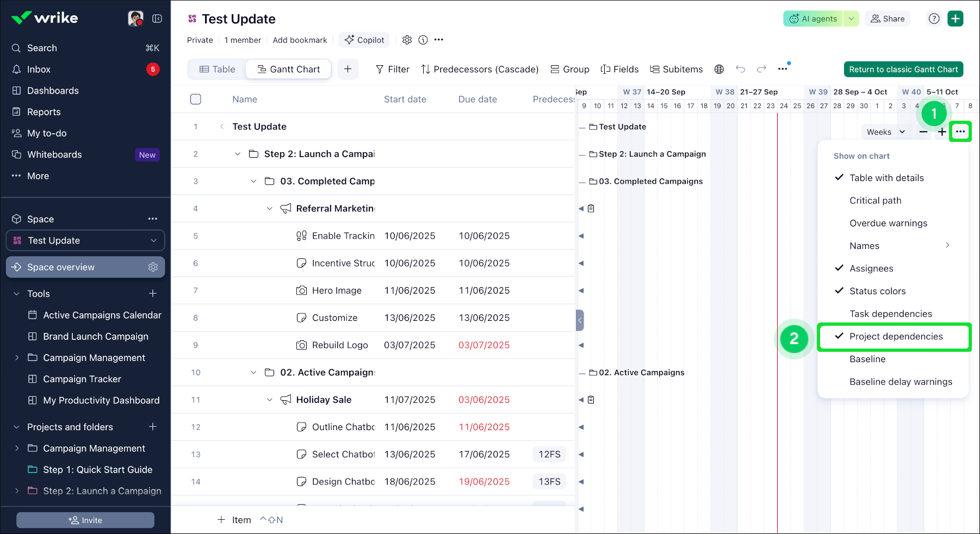The image size is (980, 534).
Task: Open help question mark icon
Action: [934, 18]
